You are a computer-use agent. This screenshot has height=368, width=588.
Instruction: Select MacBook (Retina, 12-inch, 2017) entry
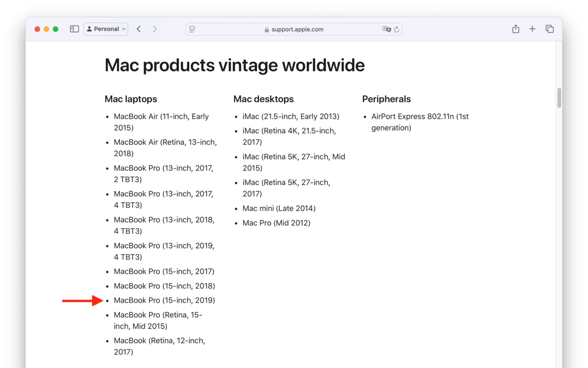point(159,346)
